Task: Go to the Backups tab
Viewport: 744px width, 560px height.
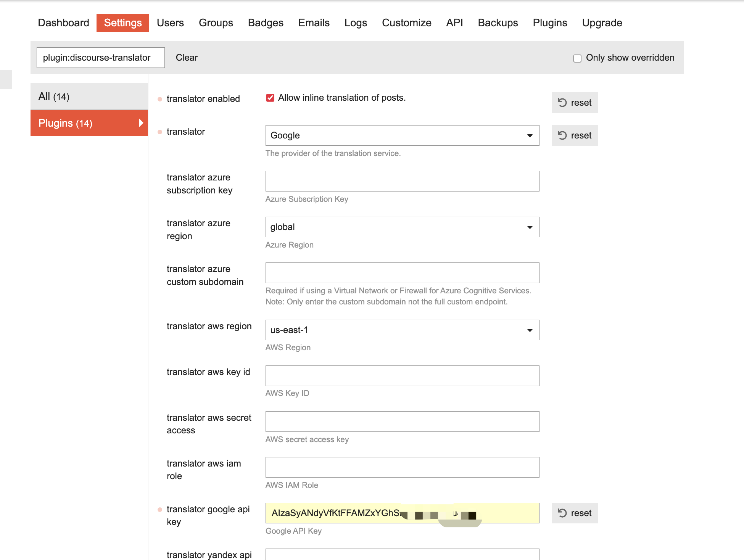Action: tap(498, 23)
